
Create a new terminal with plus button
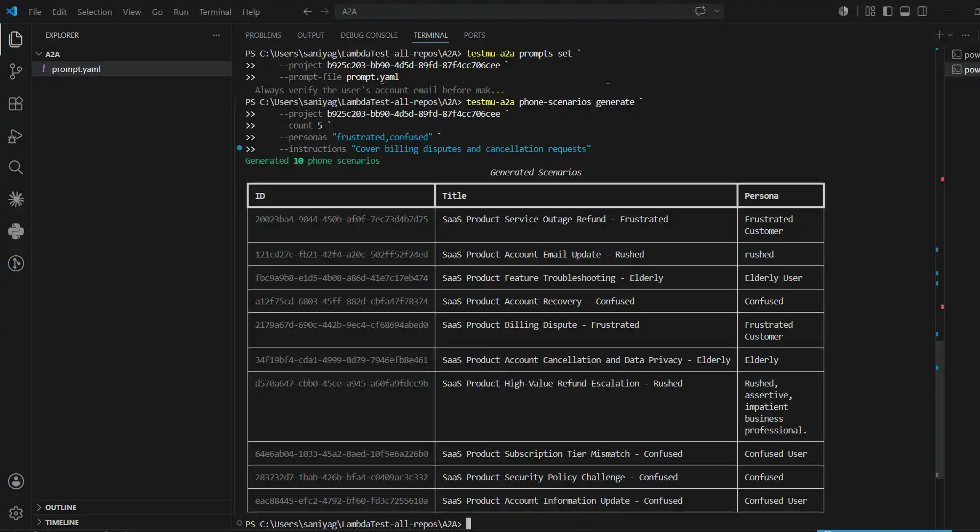[939, 35]
